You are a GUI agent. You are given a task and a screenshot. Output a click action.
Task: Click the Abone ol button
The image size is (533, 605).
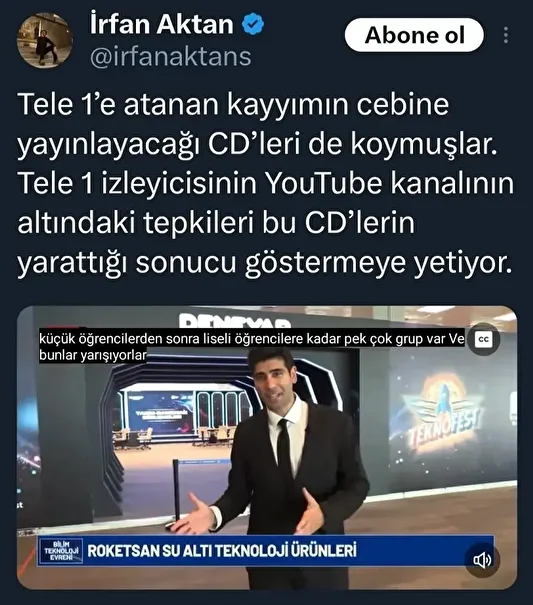414,35
